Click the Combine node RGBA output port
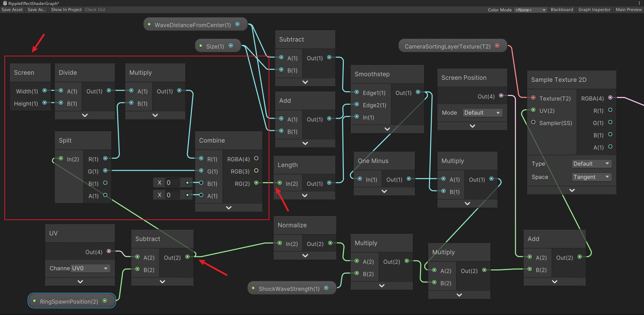The height and width of the screenshot is (315, 644). point(256,158)
